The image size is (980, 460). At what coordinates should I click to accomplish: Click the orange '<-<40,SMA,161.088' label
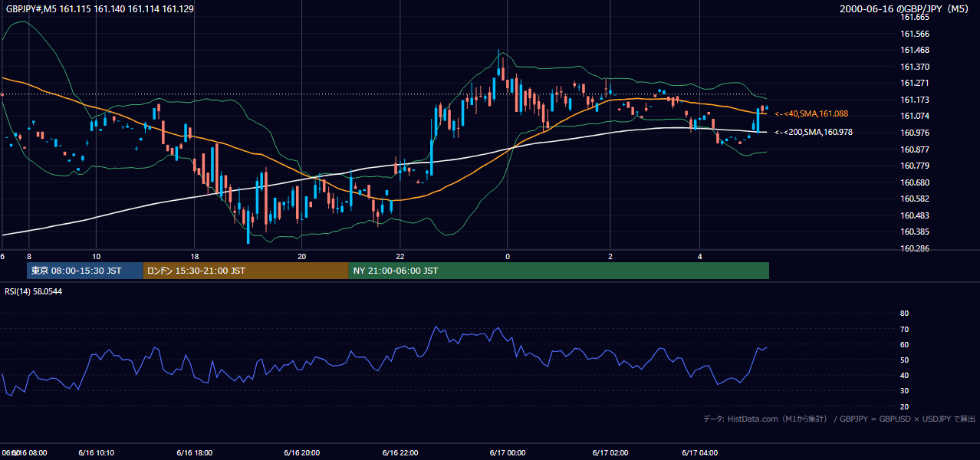tap(811, 113)
